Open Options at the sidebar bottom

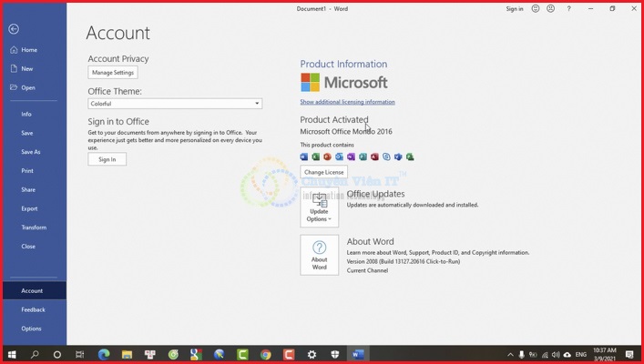click(x=31, y=329)
